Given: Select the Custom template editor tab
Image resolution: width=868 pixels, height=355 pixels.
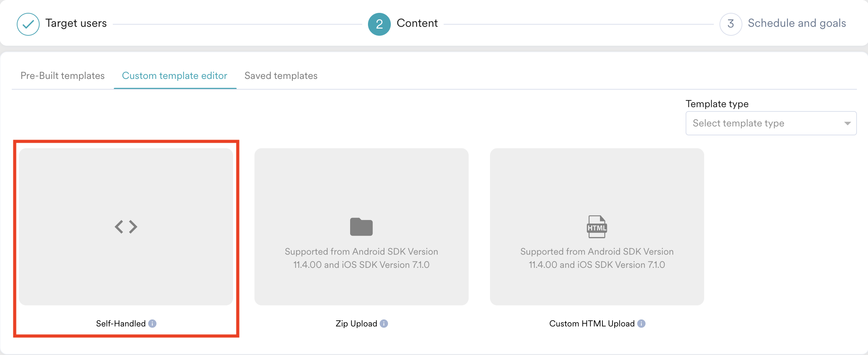Looking at the screenshot, I should (x=175, y=76).
